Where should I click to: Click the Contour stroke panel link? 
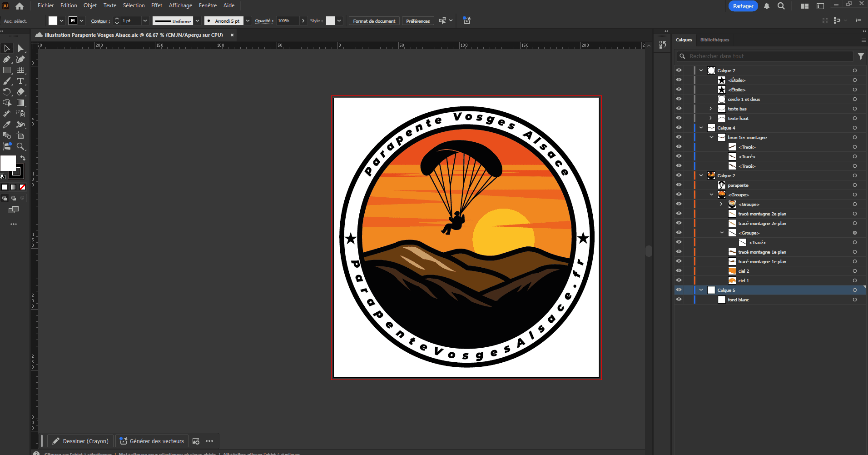tap(99, 21)
